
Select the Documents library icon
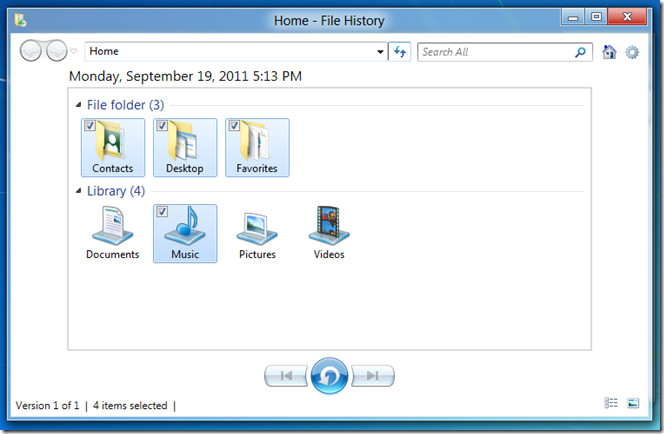(x=113, y=233)
